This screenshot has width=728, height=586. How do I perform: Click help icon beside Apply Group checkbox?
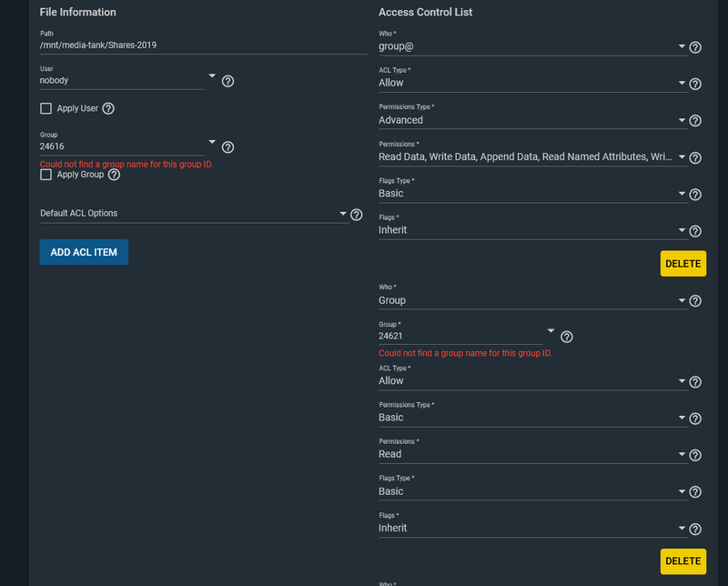pos(114,175)
